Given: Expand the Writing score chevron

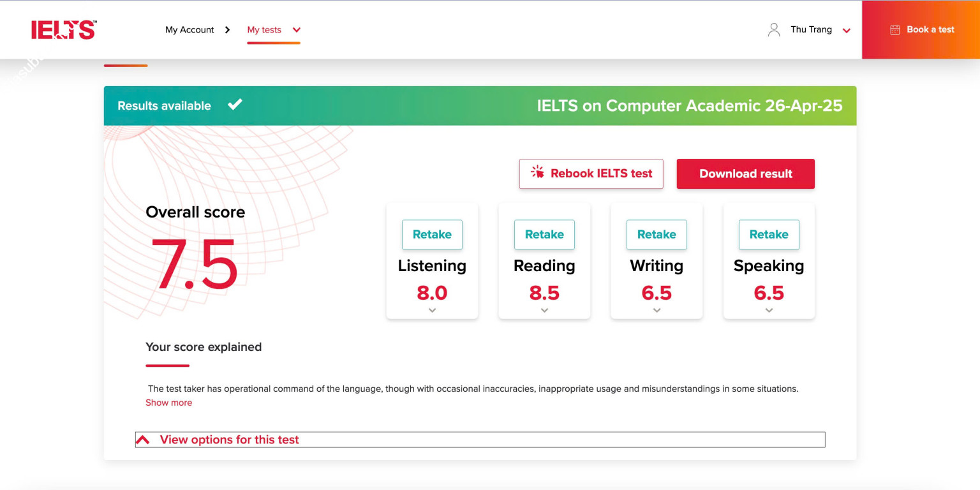Looking at the screenshot, I should pyautogui.click(x=657, y=310).
